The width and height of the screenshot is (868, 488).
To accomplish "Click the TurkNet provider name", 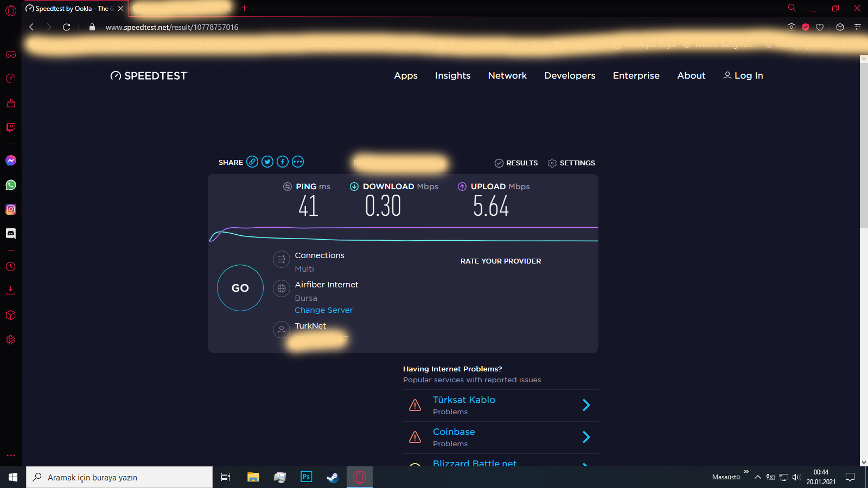I will pos(310,326).
